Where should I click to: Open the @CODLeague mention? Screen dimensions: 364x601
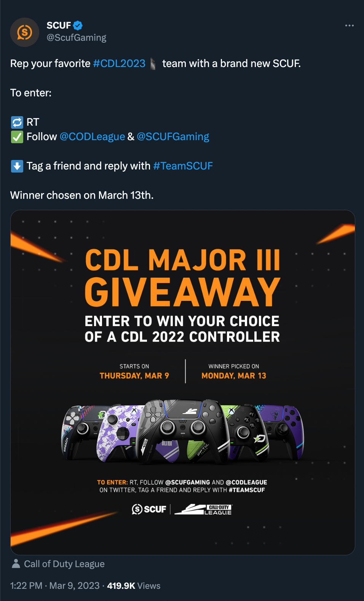[x=92, y=137]
